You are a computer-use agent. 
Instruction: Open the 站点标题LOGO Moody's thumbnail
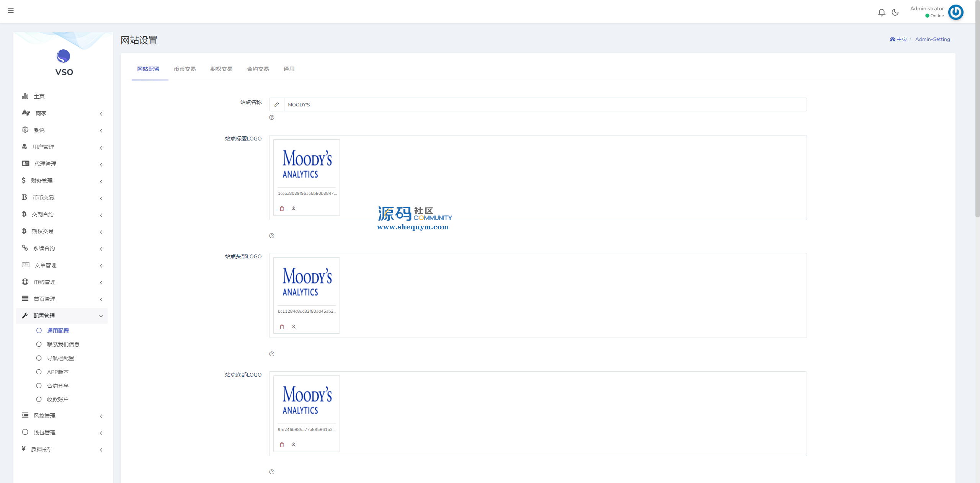click(307, 164)
